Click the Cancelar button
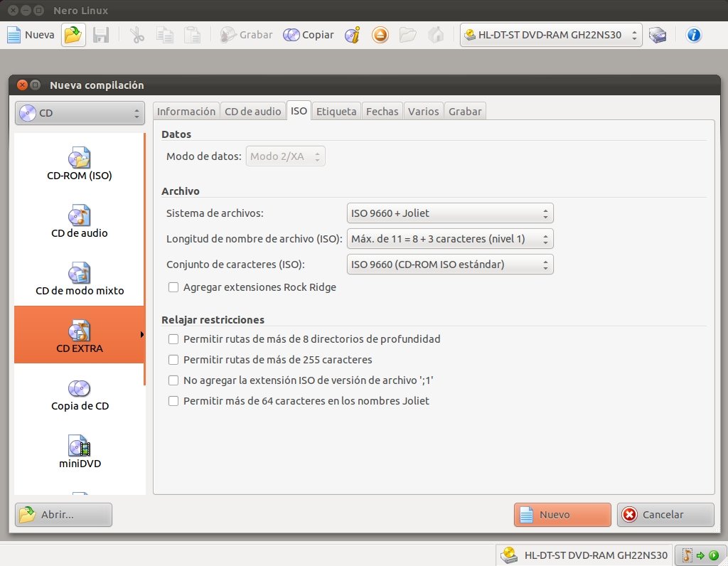728x566 pixels. [665, 515]
